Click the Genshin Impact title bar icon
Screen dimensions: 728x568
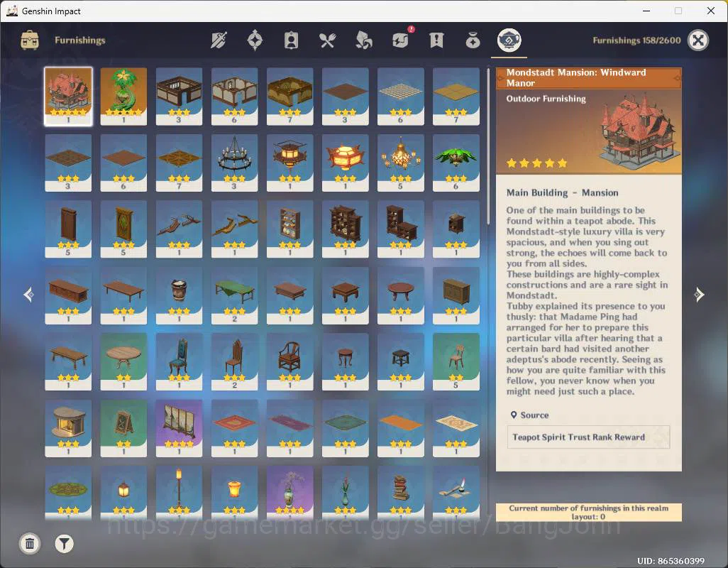pyautogui.click(x=12, y=11)
